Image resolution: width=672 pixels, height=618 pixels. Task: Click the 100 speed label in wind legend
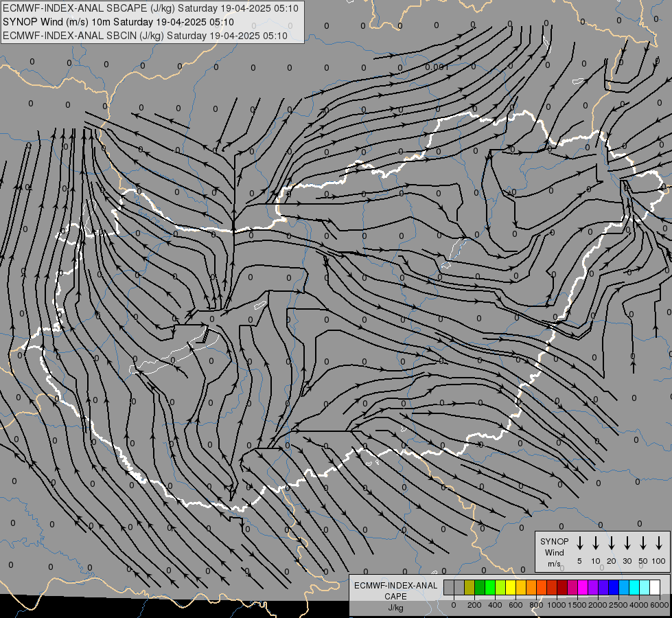(659, 561)
